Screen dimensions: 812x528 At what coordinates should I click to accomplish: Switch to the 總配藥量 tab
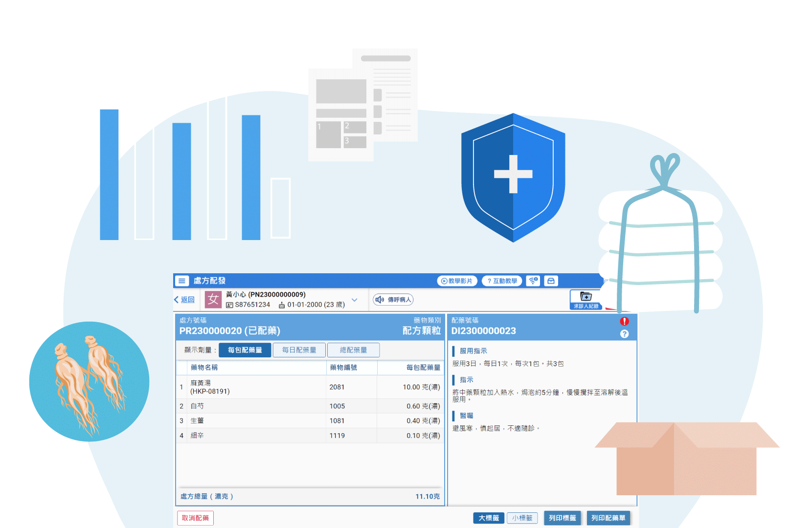click(x=354, y=350)
